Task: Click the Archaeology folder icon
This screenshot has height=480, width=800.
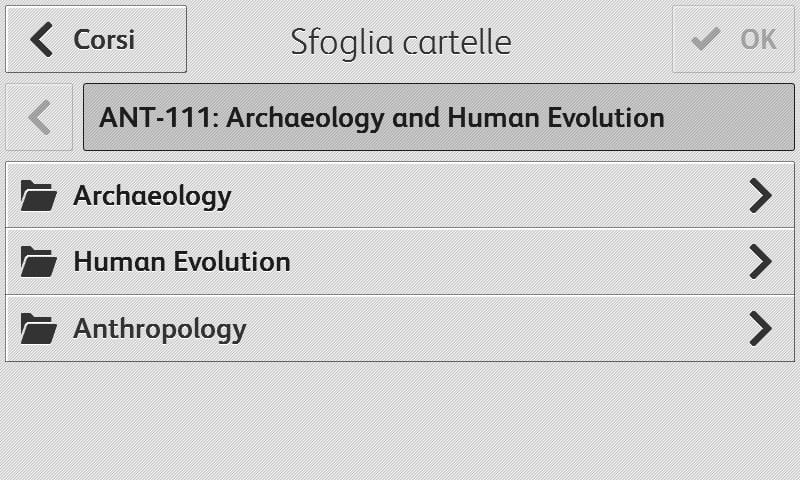Action: coord(38,195)
